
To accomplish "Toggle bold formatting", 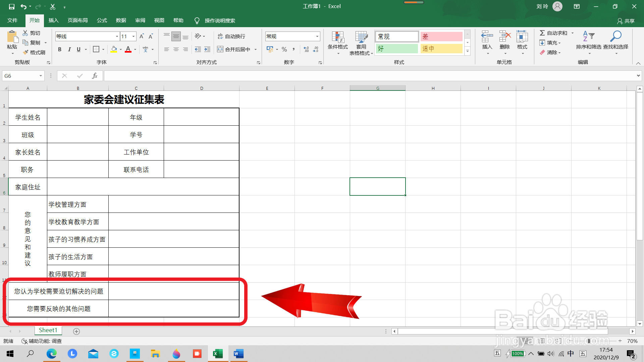I will click(60, 49).
